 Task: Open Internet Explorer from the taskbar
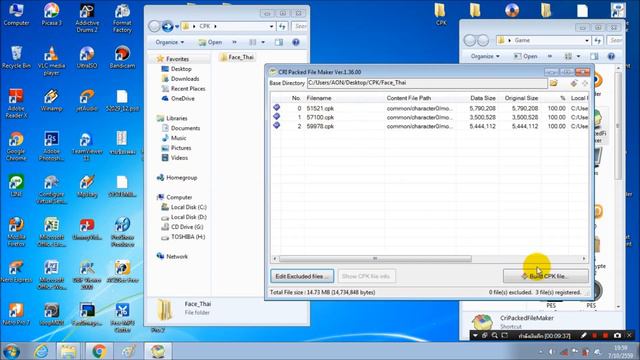click(x=41, y=351)
